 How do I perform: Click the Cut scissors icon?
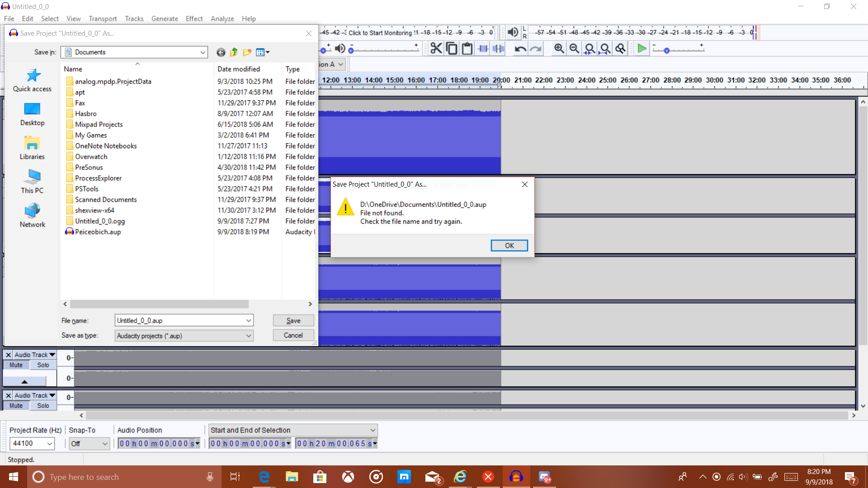[436, 49]
